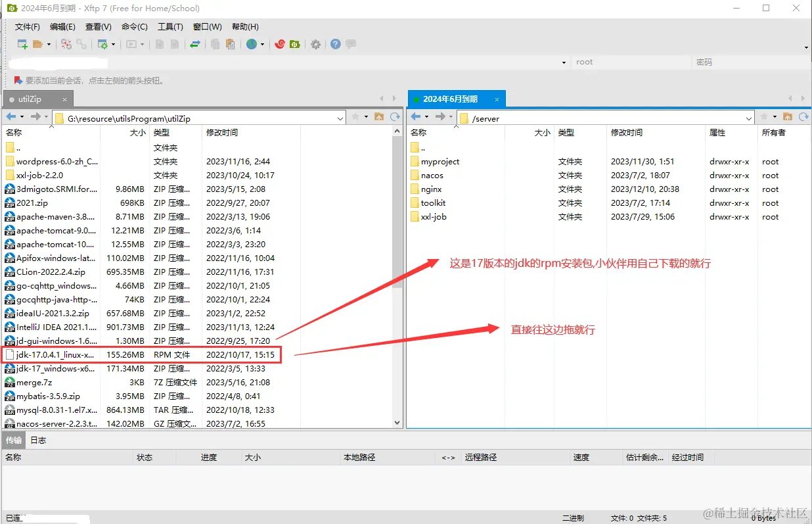The width and height of the screenshot is (812, 524).
Task: Click the bookmark add-session arrow icon
Action: (18, 80)
